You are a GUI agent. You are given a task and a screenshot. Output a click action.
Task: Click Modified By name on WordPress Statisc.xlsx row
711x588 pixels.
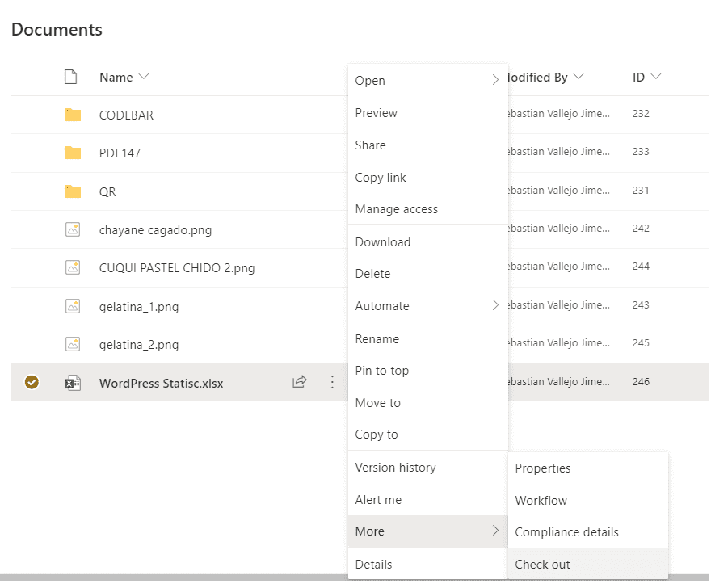tap(559, 382)
